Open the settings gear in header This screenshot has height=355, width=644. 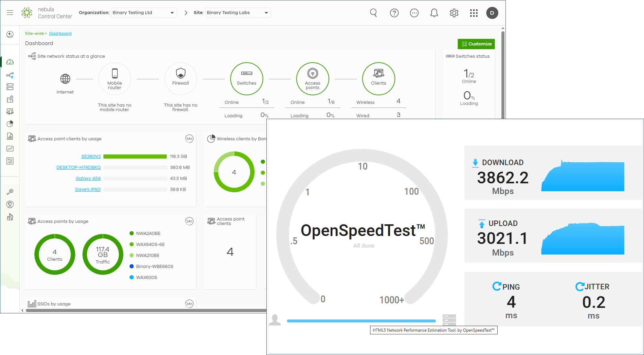454,13
